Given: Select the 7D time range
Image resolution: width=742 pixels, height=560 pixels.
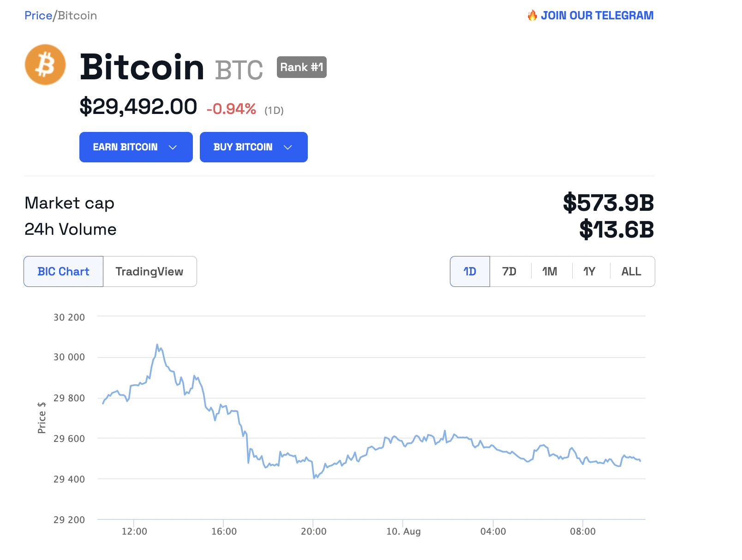Looking at the screenshot, I should coord(509,272).
